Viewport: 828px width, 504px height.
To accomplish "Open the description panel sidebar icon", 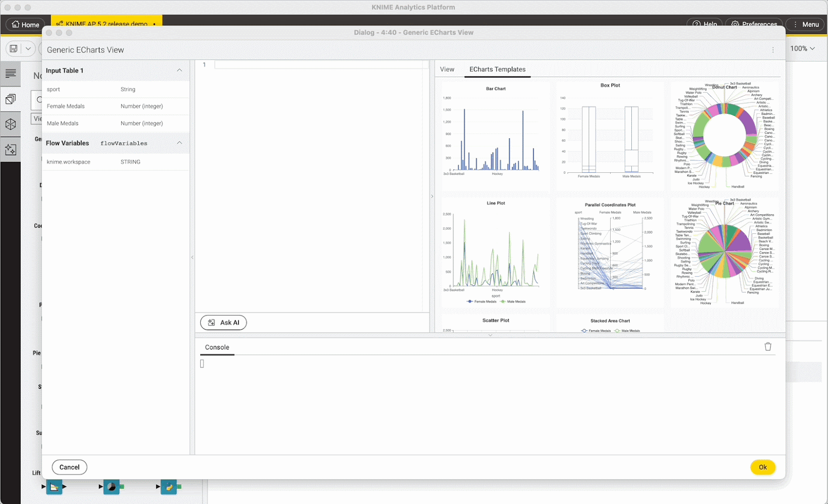I will (x=10, y=73).
